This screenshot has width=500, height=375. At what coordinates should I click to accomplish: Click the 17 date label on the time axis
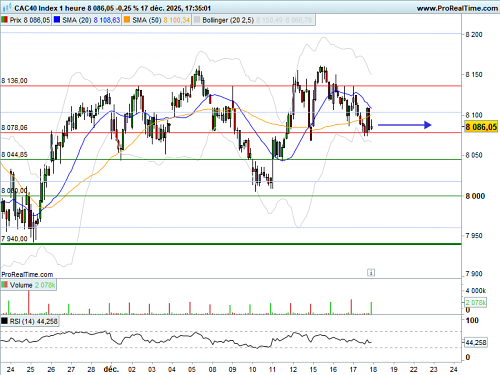(353, 369)
